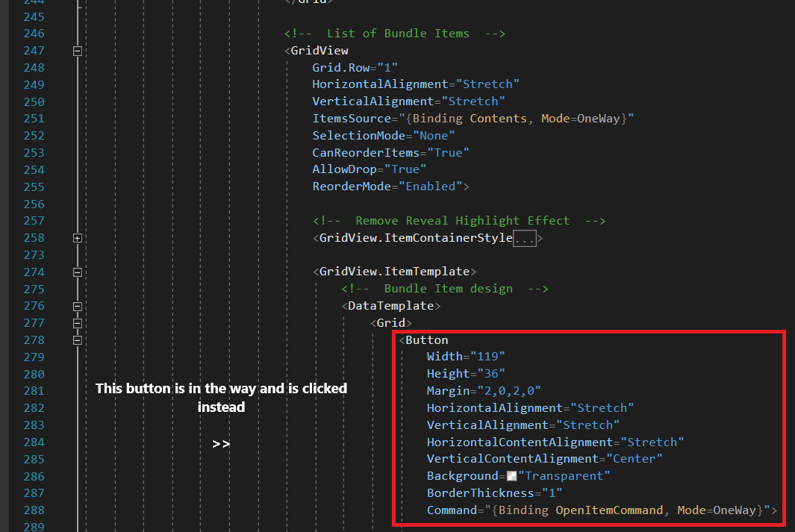Click the Height="36" attribute

(466, 374)
